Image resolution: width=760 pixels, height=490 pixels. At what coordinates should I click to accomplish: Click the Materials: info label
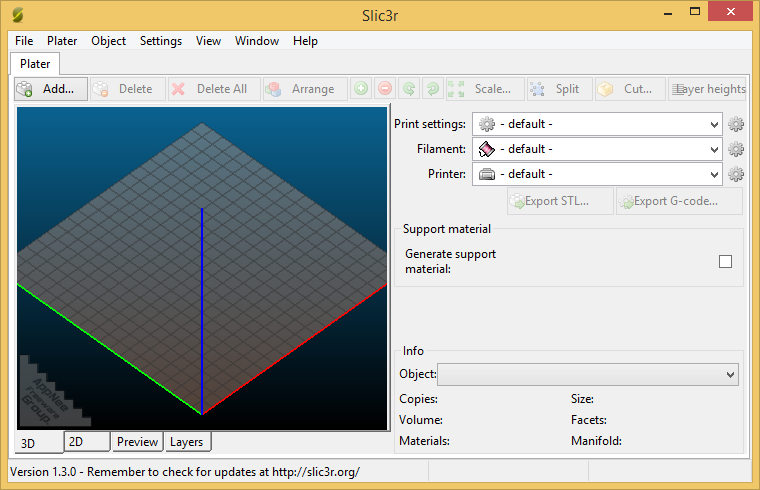424,441
